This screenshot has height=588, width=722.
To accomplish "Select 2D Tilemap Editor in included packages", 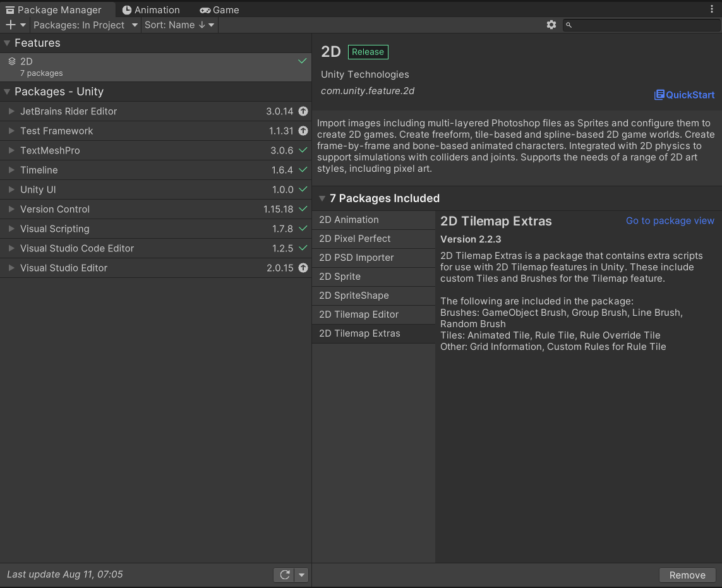I will [x=373, y=315].
